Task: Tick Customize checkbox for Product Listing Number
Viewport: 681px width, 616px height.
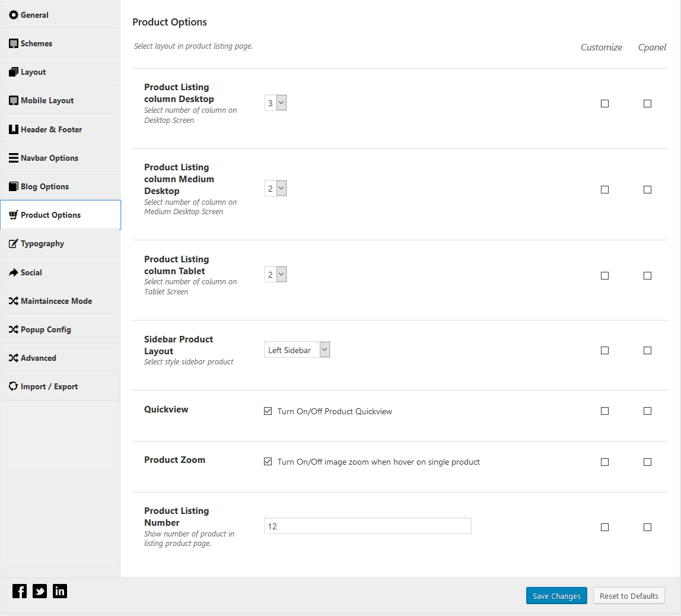Action: [604, 527]
